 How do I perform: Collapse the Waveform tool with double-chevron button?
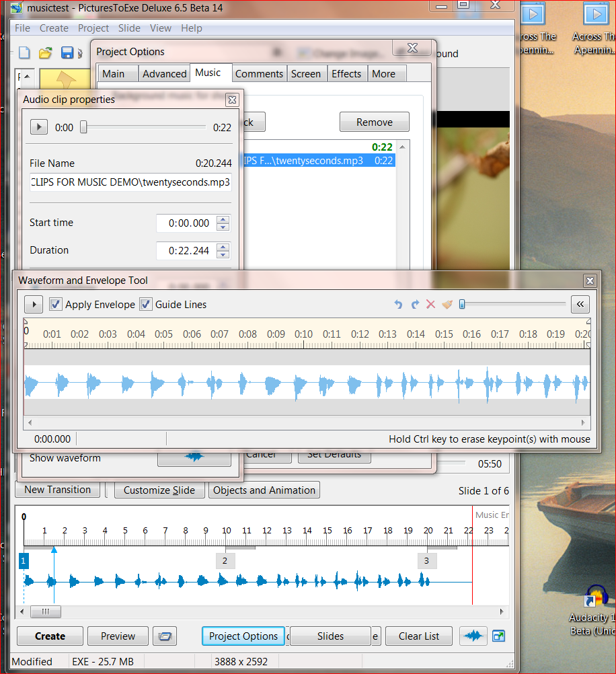click(x=580, y=304)
